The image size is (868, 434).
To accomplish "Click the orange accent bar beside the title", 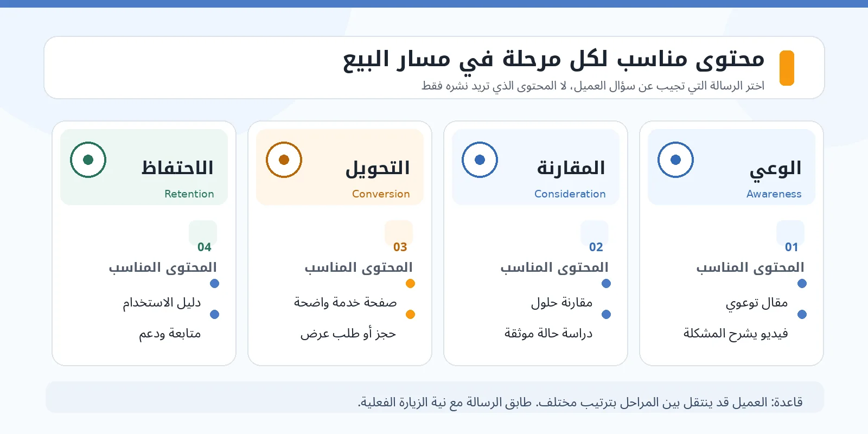I will [787, 68].
